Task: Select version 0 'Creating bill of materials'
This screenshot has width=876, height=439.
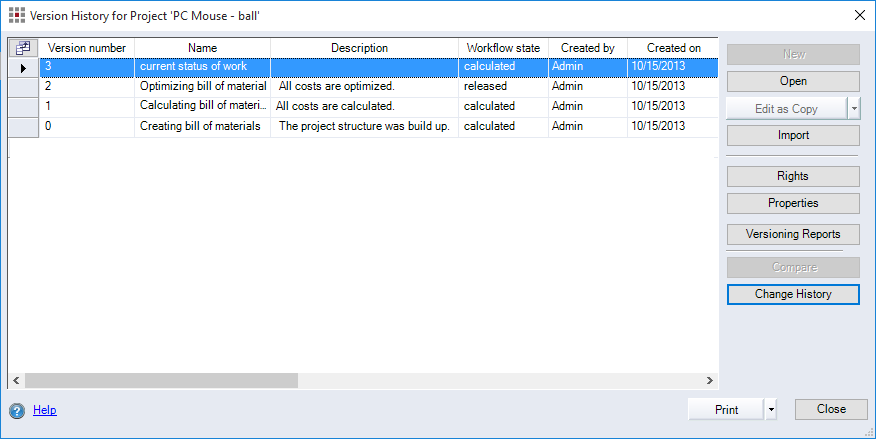Action: (200, 126)
